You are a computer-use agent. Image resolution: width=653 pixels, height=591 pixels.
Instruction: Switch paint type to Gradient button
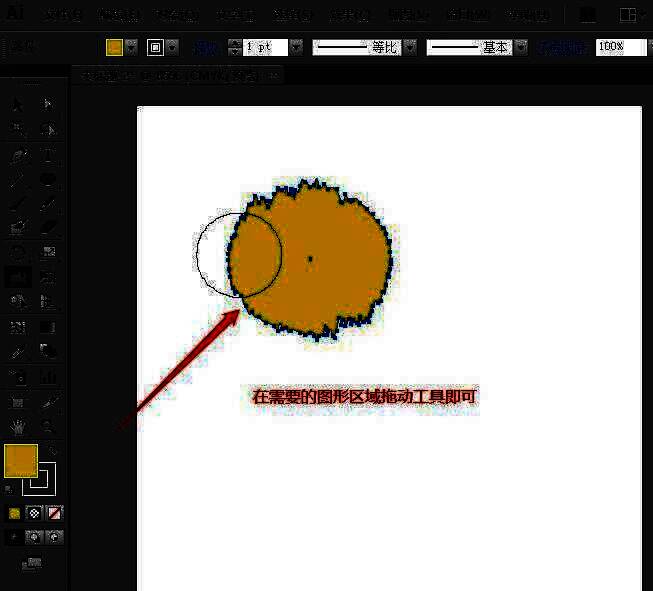tap(35, 513)
